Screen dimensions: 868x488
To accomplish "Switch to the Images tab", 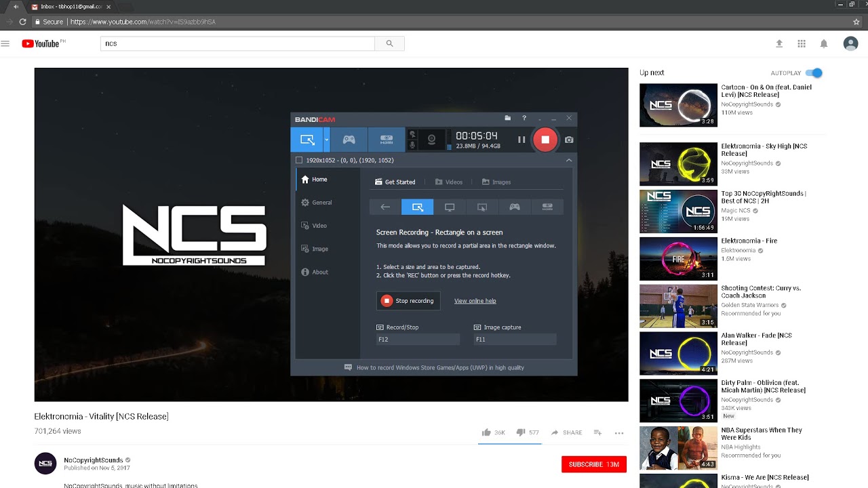I will click(496, 182).
